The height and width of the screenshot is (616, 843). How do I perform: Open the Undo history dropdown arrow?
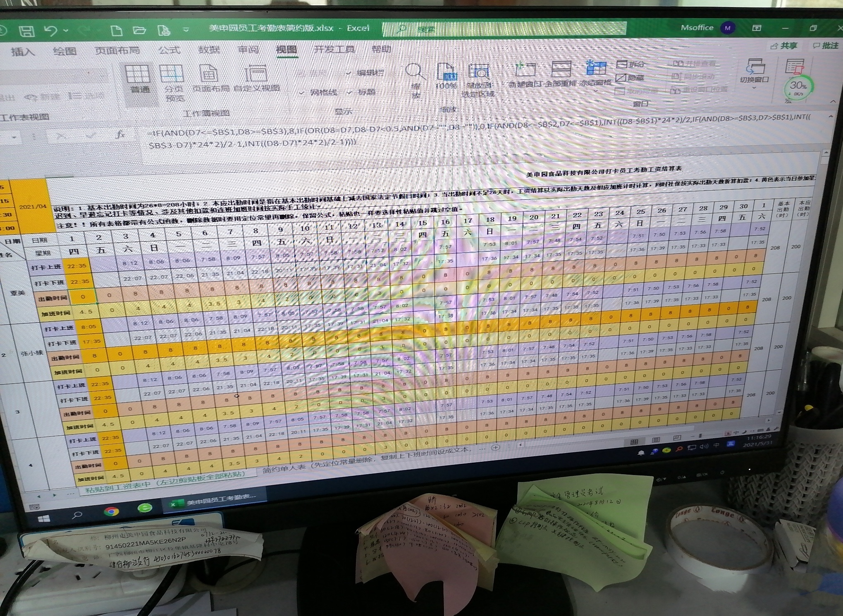tap(66, 31)
